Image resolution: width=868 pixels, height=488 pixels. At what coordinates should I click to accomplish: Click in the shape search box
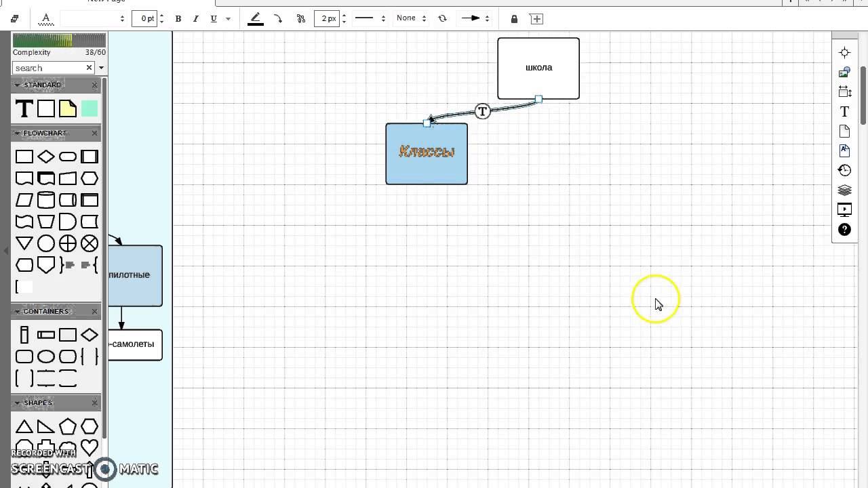tap(49, 68)
